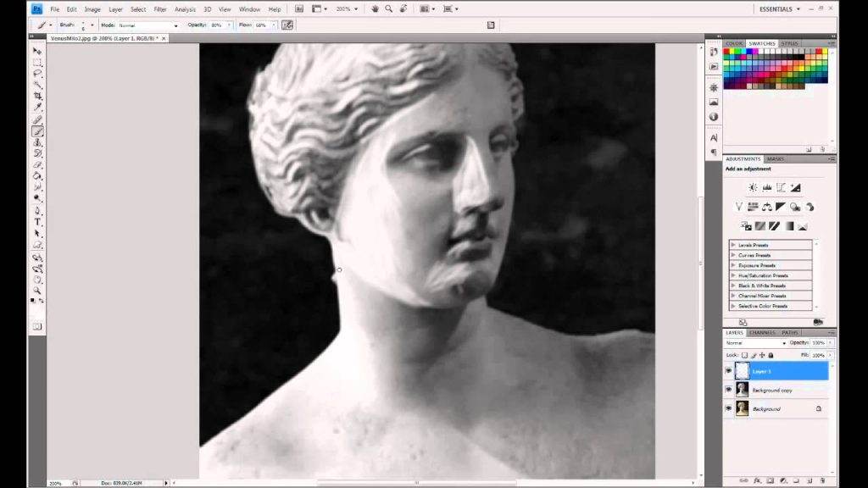The image size is (868, 488).
Task: Switch to the Channels tab
Action: tap(762, 332)
